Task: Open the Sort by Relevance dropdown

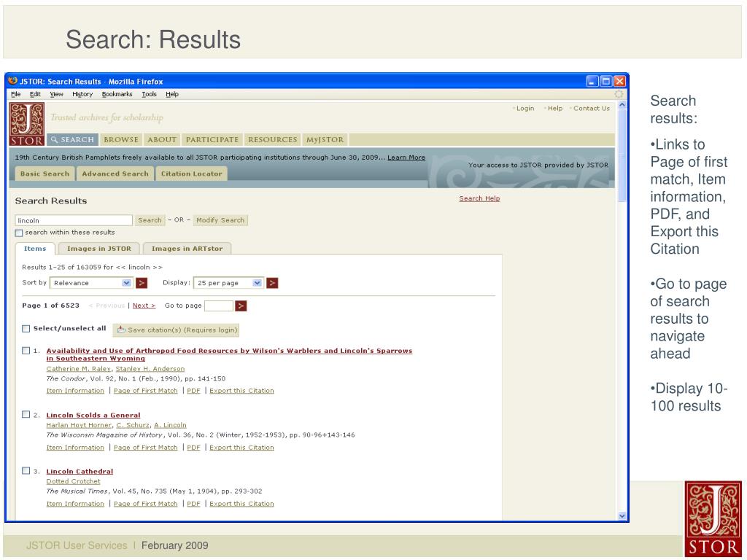Action: 91,283
